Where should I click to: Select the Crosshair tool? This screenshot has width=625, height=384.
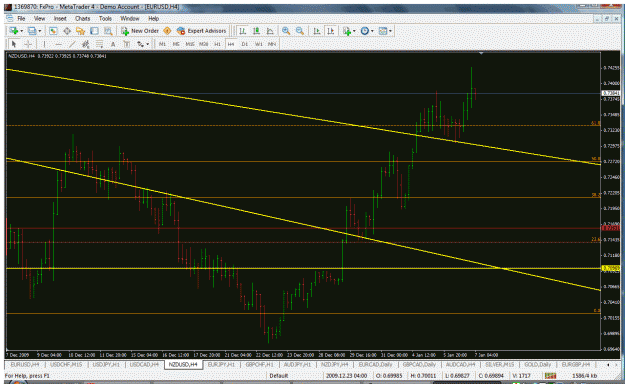(28, 44)
